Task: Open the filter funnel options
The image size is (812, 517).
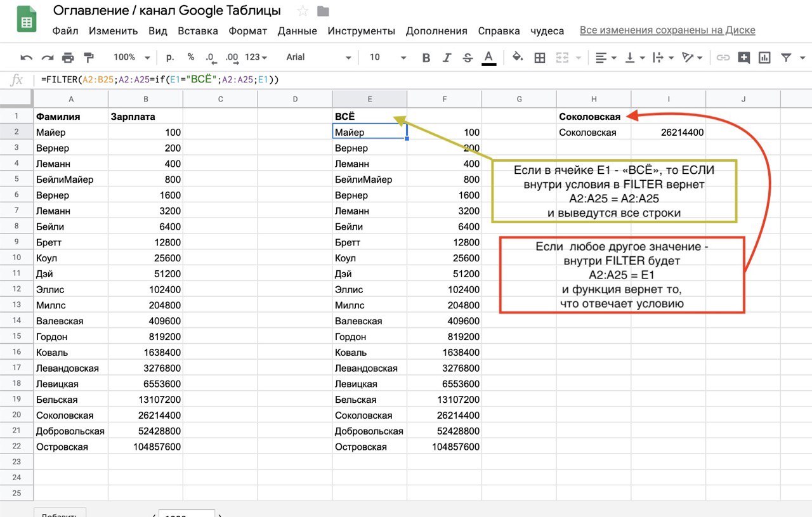Action: 785,58
